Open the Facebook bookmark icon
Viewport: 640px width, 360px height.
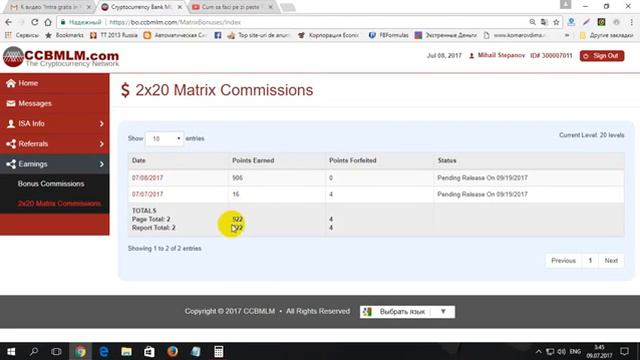218,36
